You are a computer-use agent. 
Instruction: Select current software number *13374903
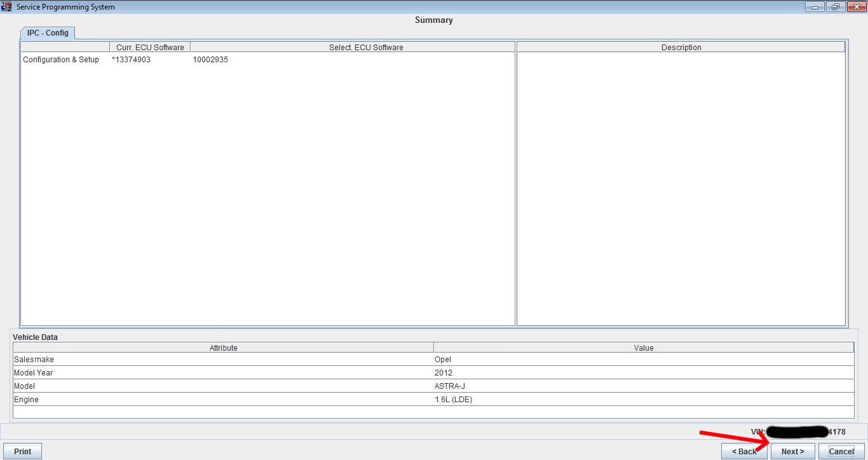131,60
